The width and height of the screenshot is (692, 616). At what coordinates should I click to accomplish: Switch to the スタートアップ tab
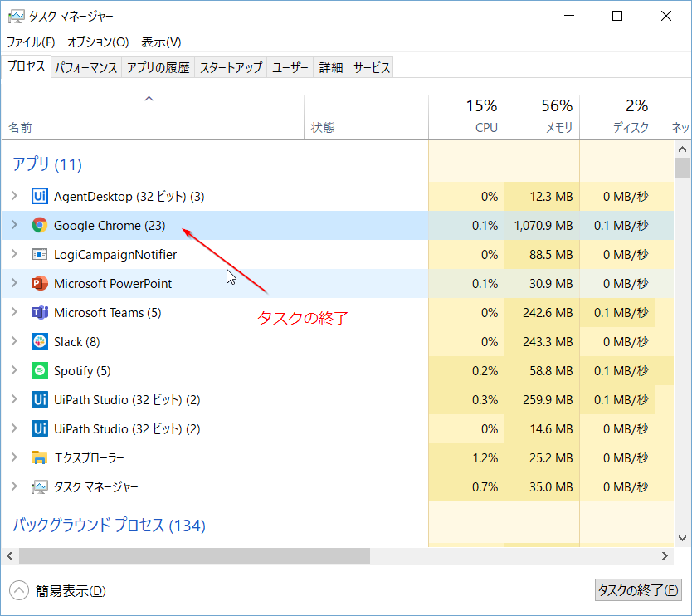(231, 67)
